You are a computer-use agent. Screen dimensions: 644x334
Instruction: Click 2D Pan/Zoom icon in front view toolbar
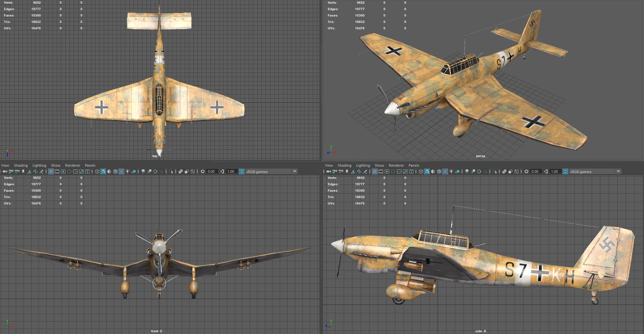coord(36,172)
